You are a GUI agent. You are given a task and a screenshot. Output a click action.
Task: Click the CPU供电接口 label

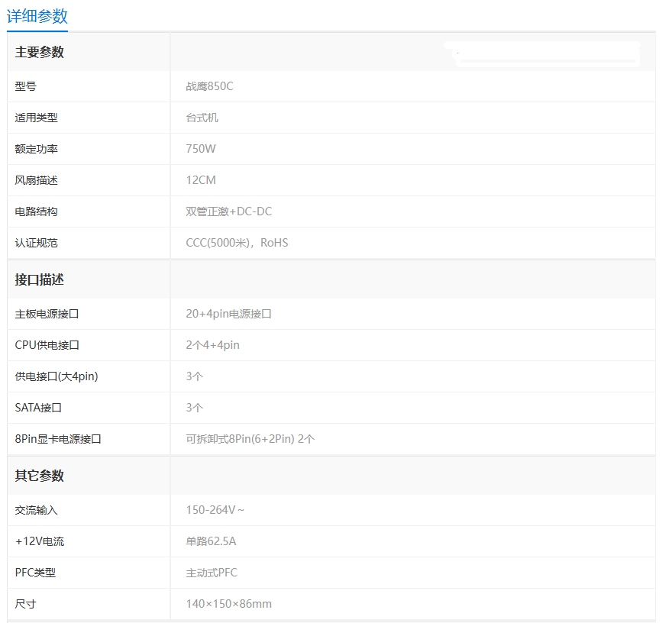pos(47,345)
